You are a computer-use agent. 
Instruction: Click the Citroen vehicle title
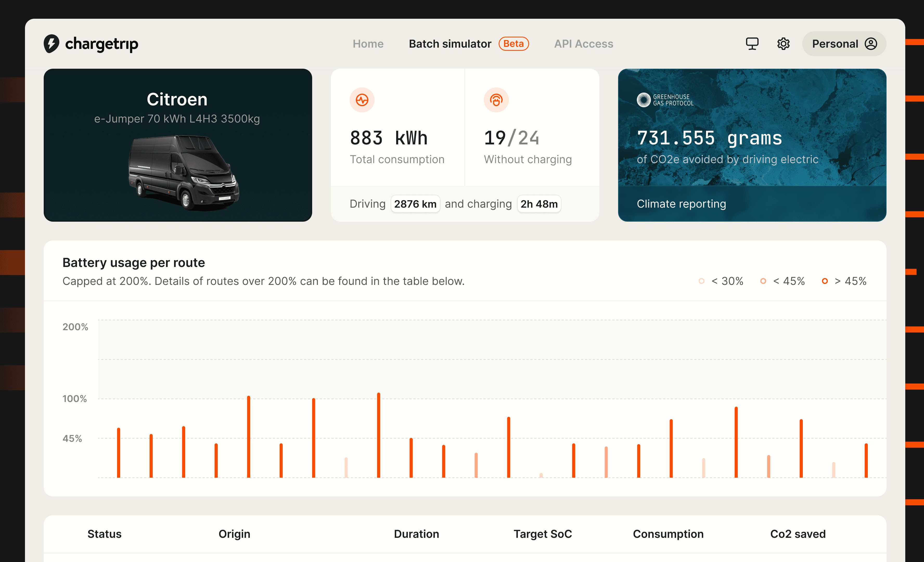tap(177, 99)
